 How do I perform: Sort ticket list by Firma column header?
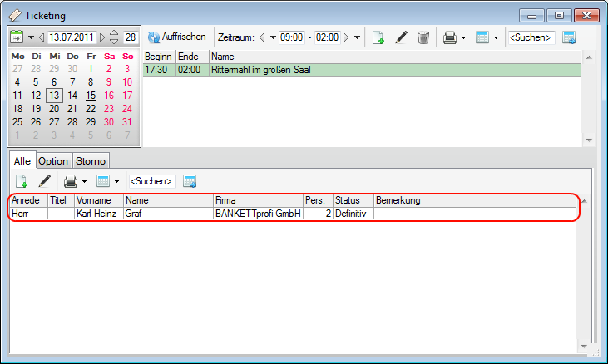click(257, 200)
